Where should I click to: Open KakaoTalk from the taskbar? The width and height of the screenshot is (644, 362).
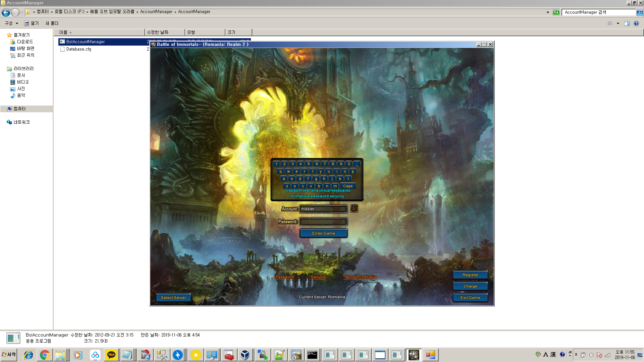[111, 355]
